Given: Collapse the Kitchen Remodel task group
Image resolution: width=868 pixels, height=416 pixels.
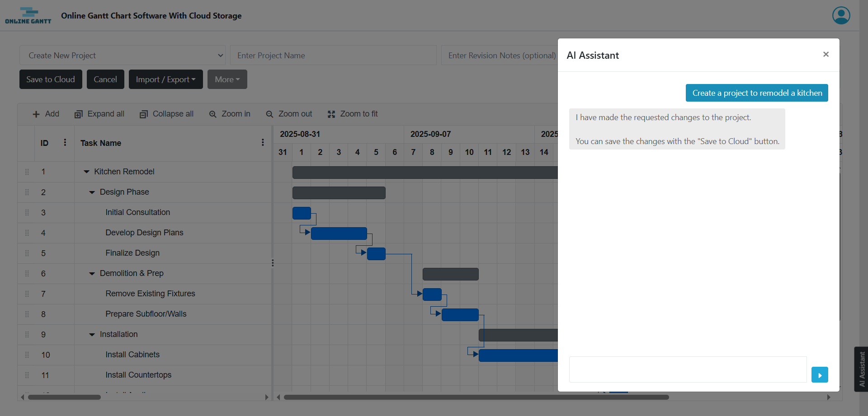Looking at the screenshot, I should click(x=86, y=172).
